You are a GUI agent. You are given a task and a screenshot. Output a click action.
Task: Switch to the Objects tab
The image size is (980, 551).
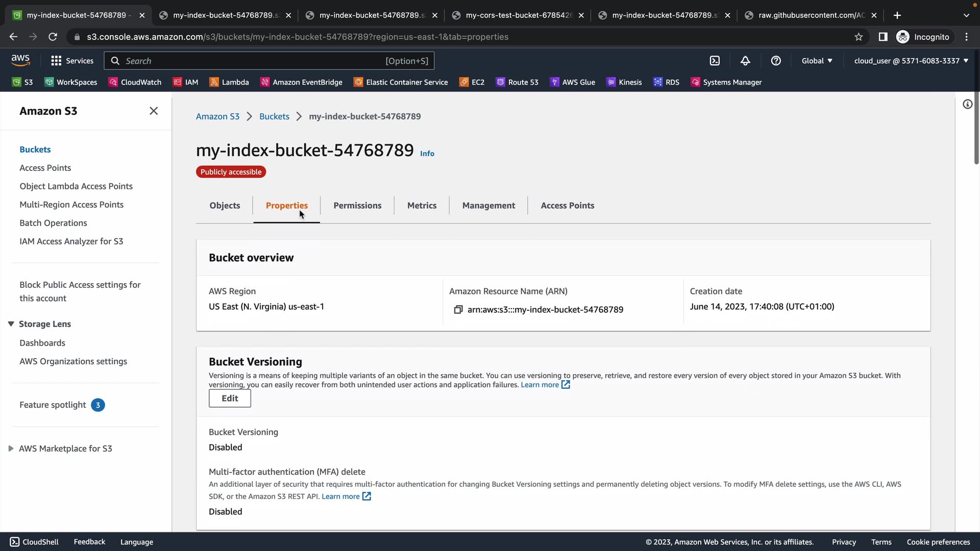click(225, 206)
